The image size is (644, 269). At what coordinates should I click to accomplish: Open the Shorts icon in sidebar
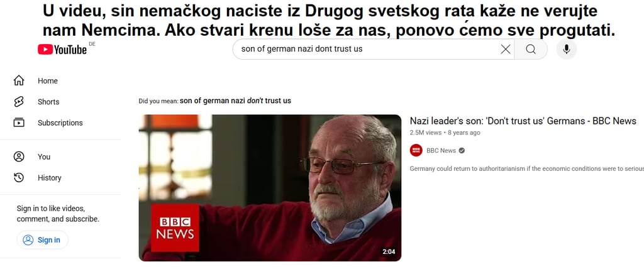(x=19, y=102)
